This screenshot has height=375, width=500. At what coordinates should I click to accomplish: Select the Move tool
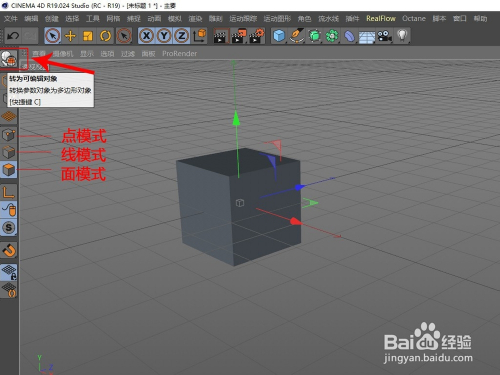[x=70, y=36]
